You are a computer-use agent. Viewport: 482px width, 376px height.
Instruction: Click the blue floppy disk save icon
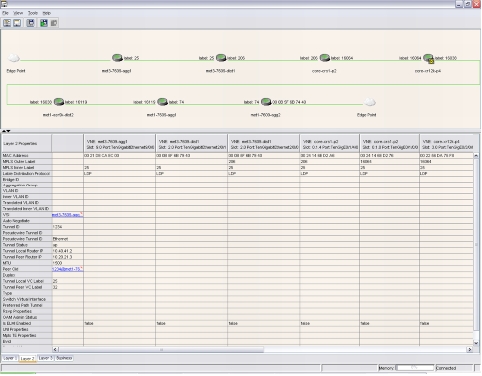point(31,23)
